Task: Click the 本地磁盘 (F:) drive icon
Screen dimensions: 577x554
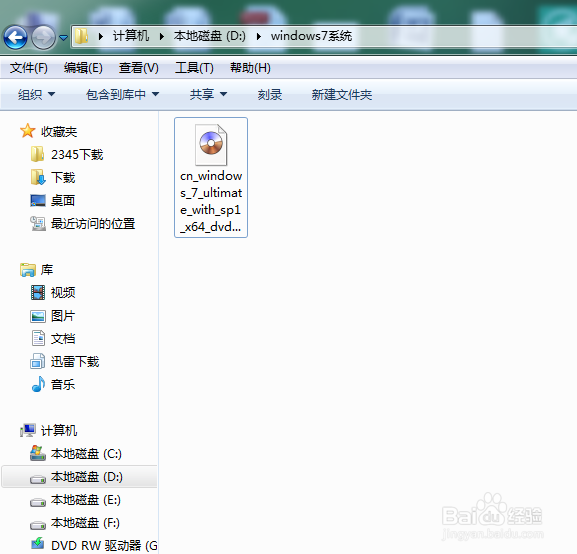Action: (x=38, y=525)
